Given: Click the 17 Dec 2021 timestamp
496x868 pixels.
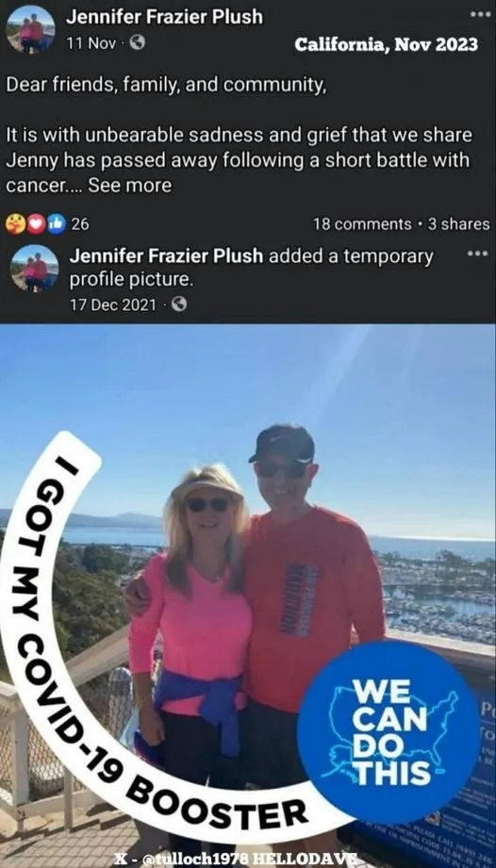Looking at the screenshot, I should point(113,303).
